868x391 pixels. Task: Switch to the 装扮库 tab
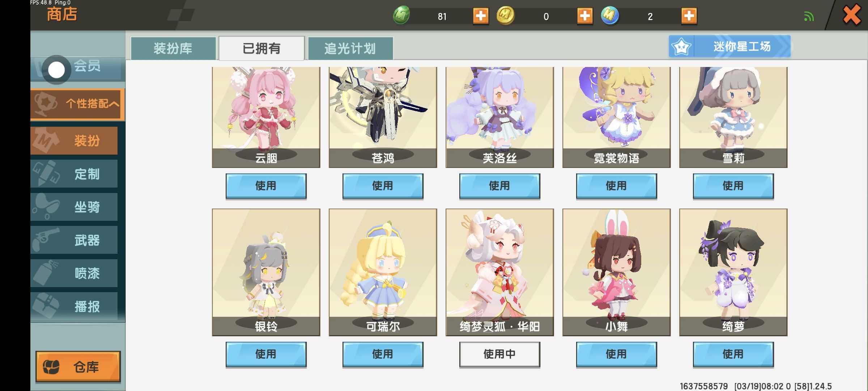[173, 48]
